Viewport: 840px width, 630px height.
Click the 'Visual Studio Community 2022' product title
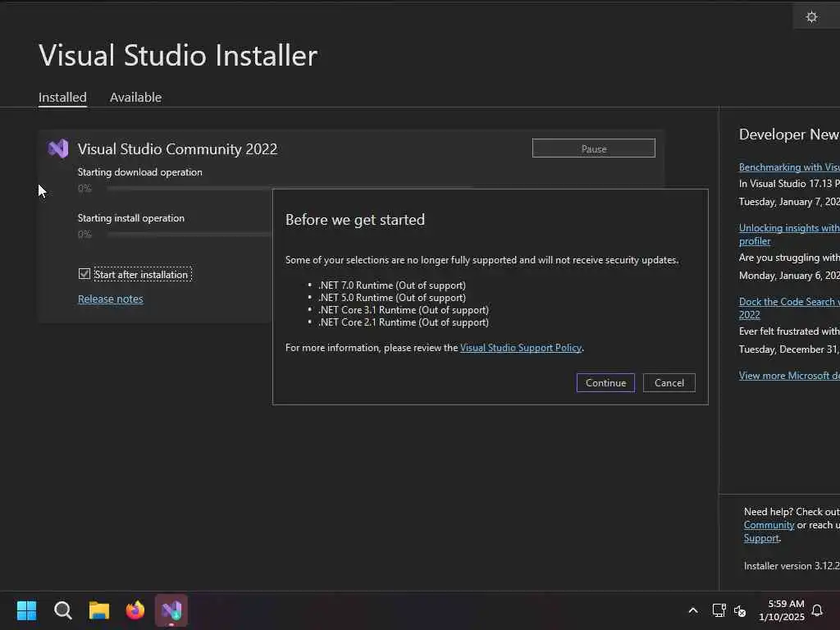point(177,149)
